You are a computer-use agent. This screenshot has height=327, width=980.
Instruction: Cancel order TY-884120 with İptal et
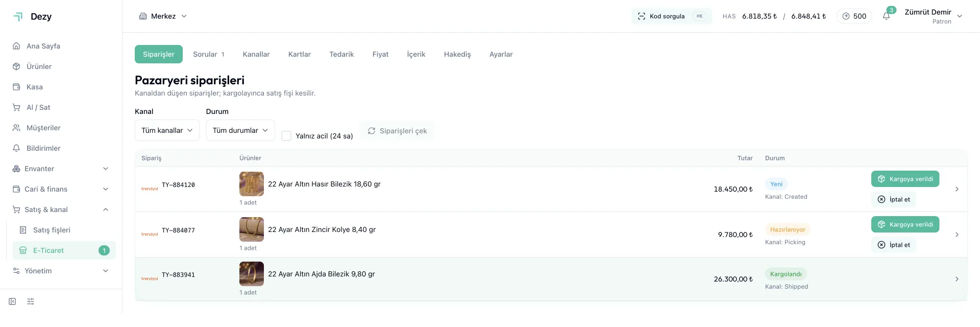tap(894, 199)
